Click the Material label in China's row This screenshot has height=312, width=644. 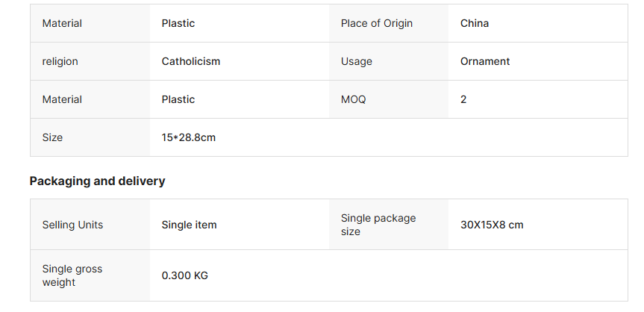(62, 23)
